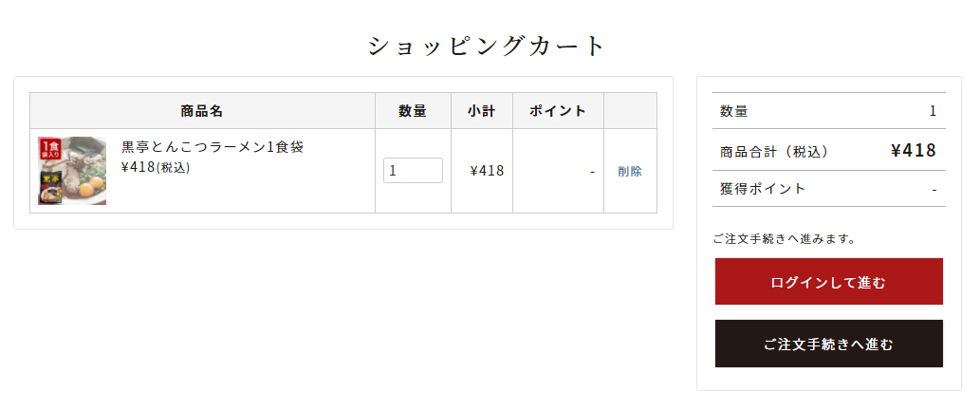Screen dimensions: 980x410
Task: Click the ¥418(税込) price under the product name
Action: [x=156, y=168]
